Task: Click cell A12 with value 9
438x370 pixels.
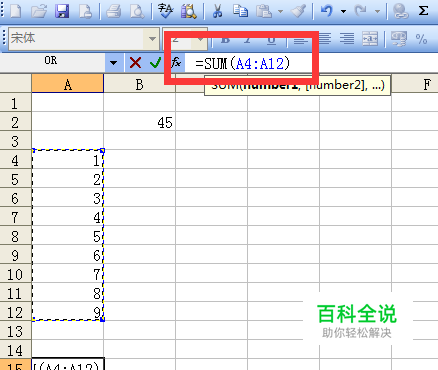Action: [68, 312]
